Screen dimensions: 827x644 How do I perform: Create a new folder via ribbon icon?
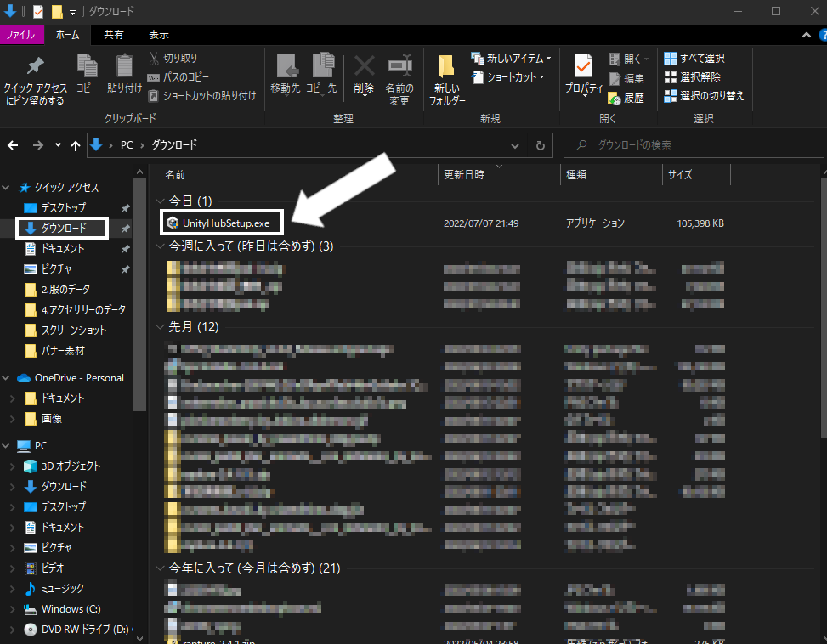coord(446,67)
